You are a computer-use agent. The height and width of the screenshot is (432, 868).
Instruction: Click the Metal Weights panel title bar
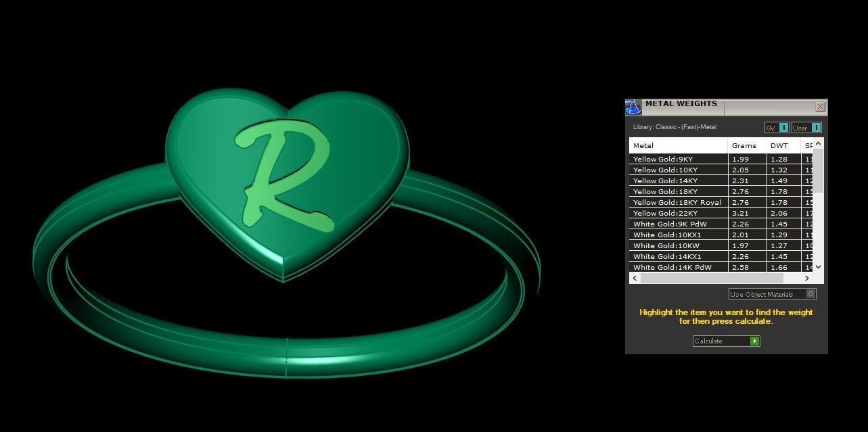tap(727, 107)
